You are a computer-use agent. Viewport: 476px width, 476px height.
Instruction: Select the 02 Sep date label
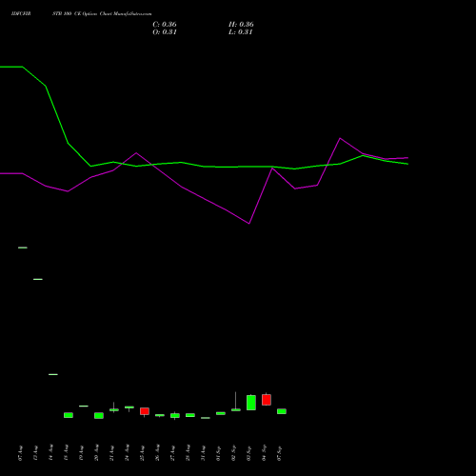[x=233, y=453]
